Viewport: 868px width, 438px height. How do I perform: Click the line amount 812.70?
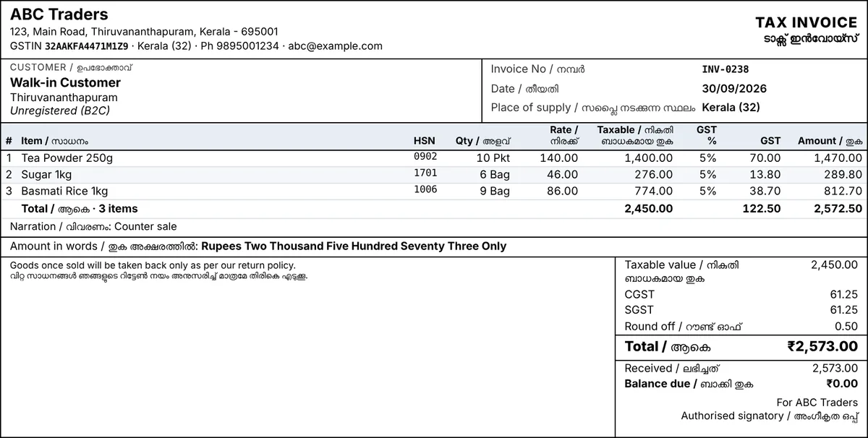843,191
